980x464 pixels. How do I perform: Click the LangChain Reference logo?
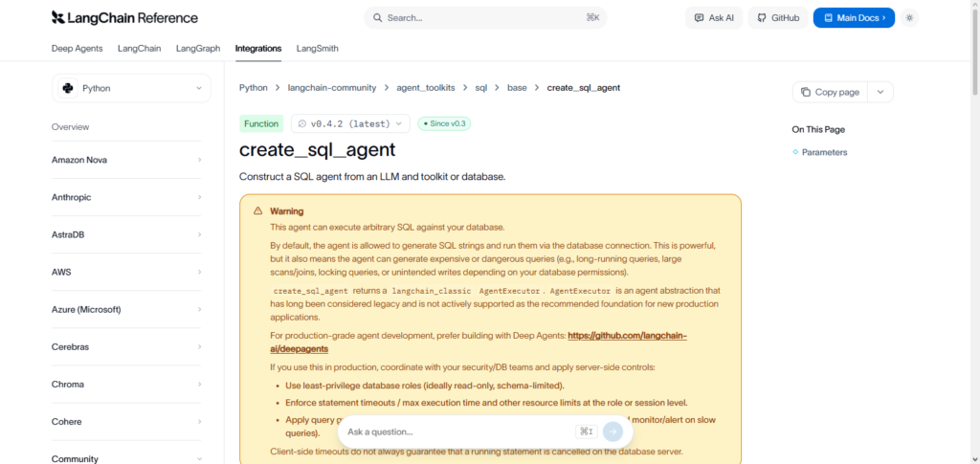124,18
